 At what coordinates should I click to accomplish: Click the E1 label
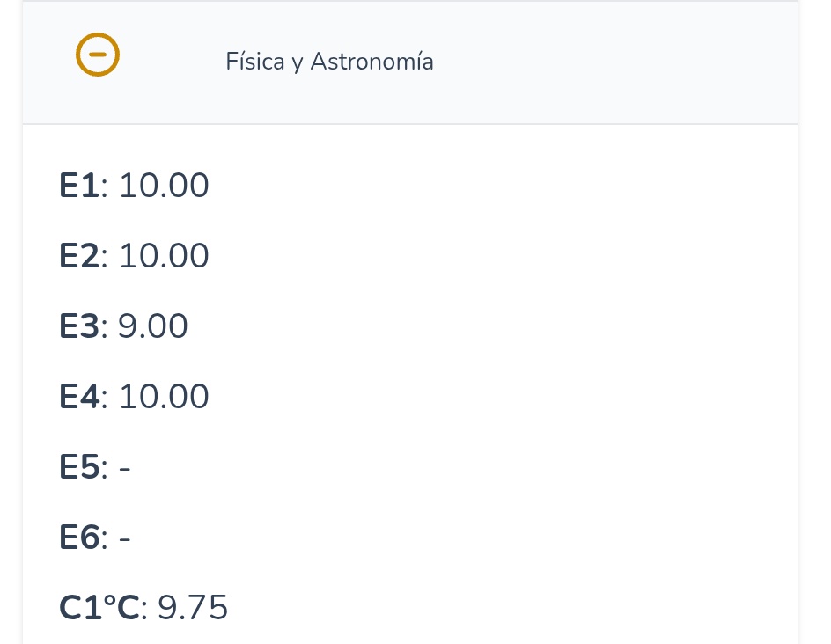78,186
